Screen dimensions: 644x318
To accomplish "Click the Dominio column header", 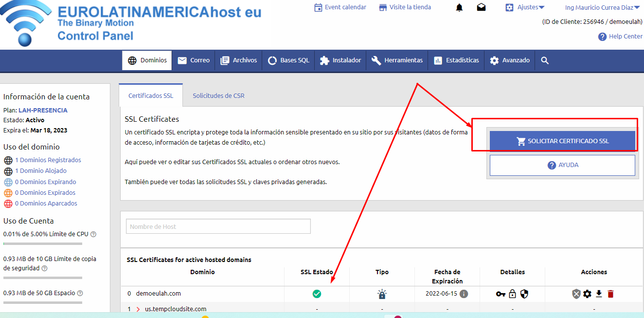I will point(202,272).
